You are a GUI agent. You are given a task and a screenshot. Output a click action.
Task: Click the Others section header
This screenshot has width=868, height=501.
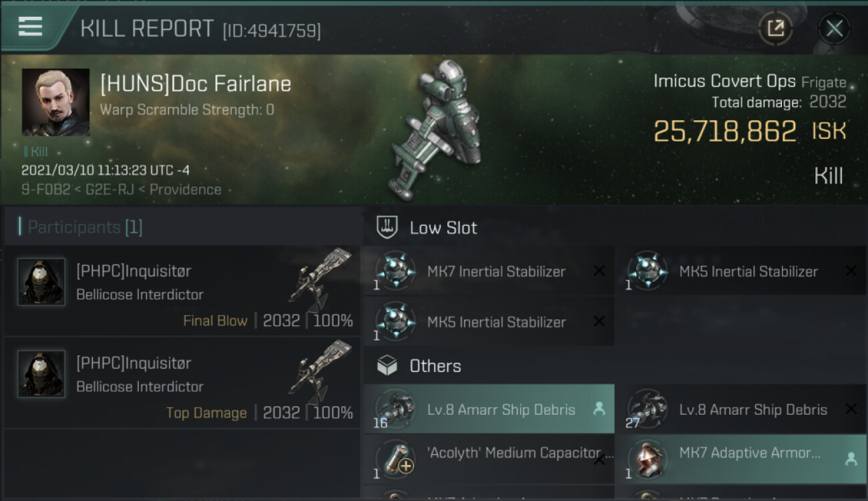pos(435,366)
